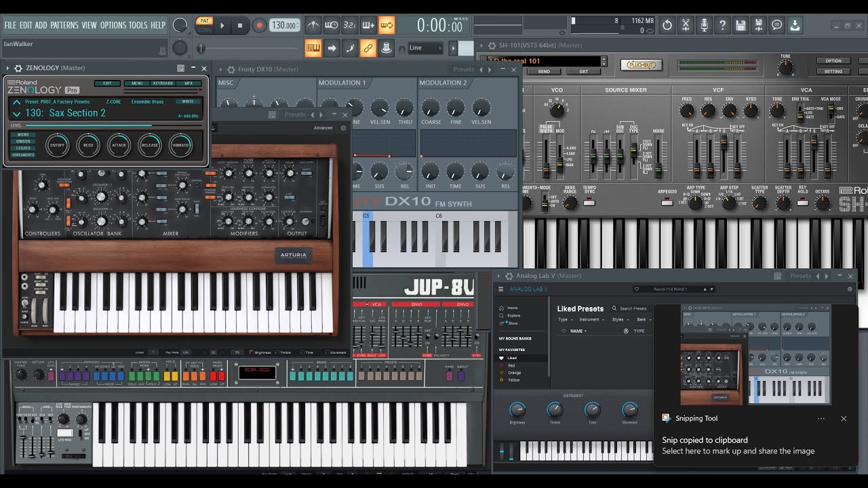Image resolution: width=868 pixels, height=488 pixels.
Task: Open the HELP menu
Action: coord(158,25)
